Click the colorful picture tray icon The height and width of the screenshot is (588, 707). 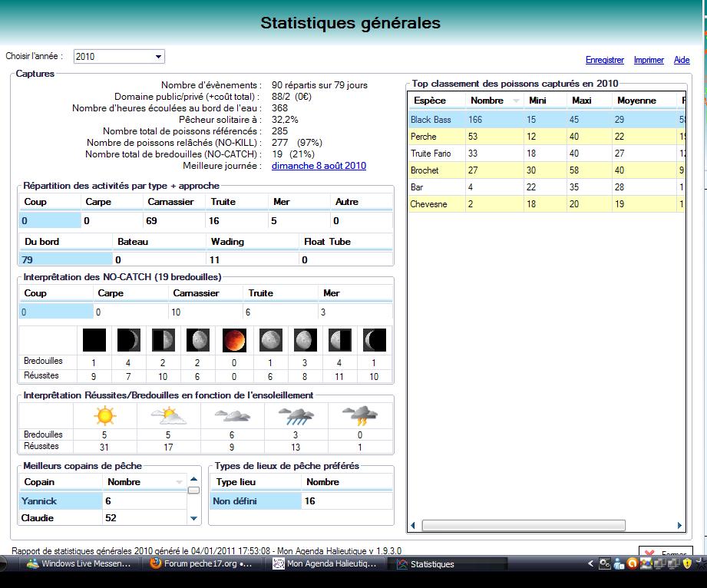click(x=646, y=563)
